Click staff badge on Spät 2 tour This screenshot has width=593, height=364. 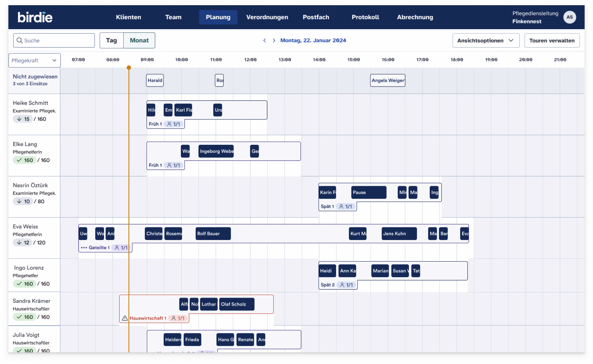(347, 285)
